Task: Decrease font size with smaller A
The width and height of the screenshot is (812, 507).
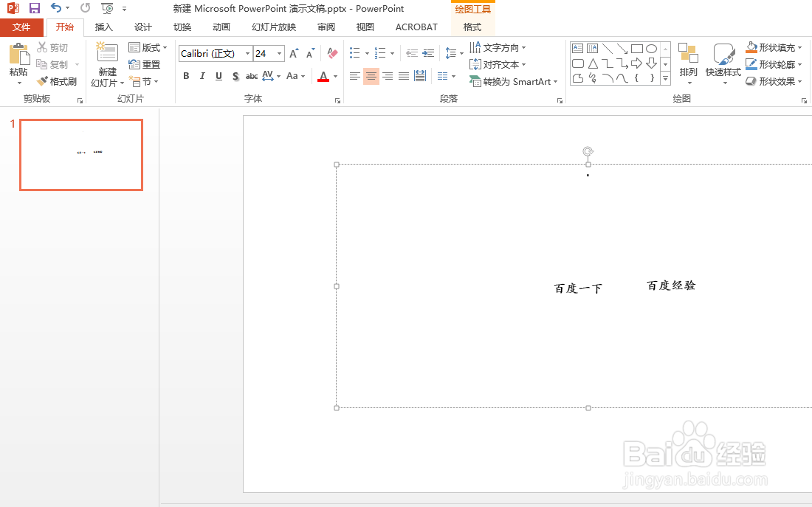Action: point(310,53)
